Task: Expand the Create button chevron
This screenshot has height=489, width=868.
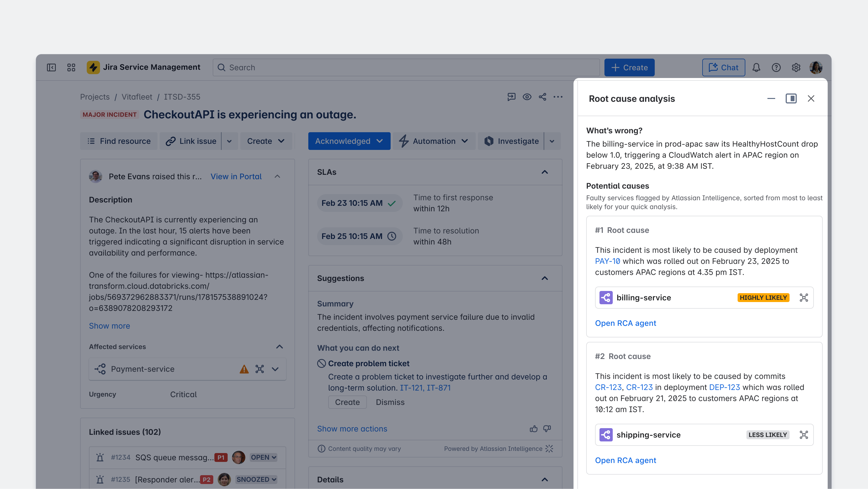Action: (x=282, y=141)
